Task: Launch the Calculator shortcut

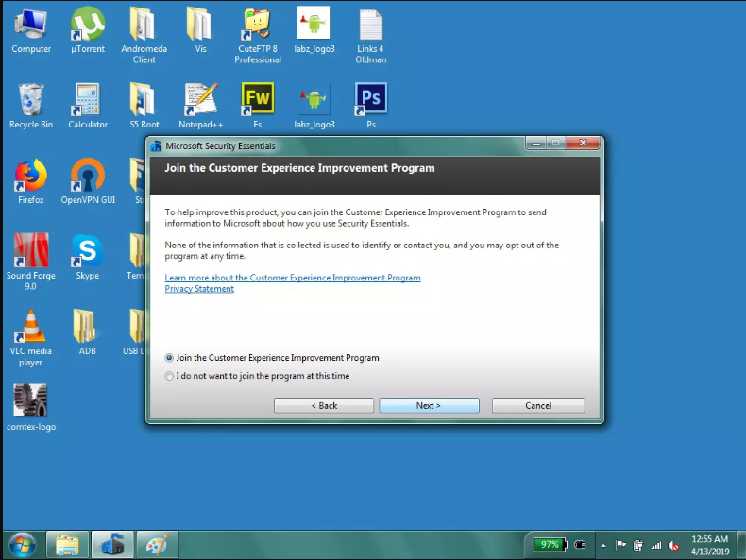Action: (x=88, y=106)
